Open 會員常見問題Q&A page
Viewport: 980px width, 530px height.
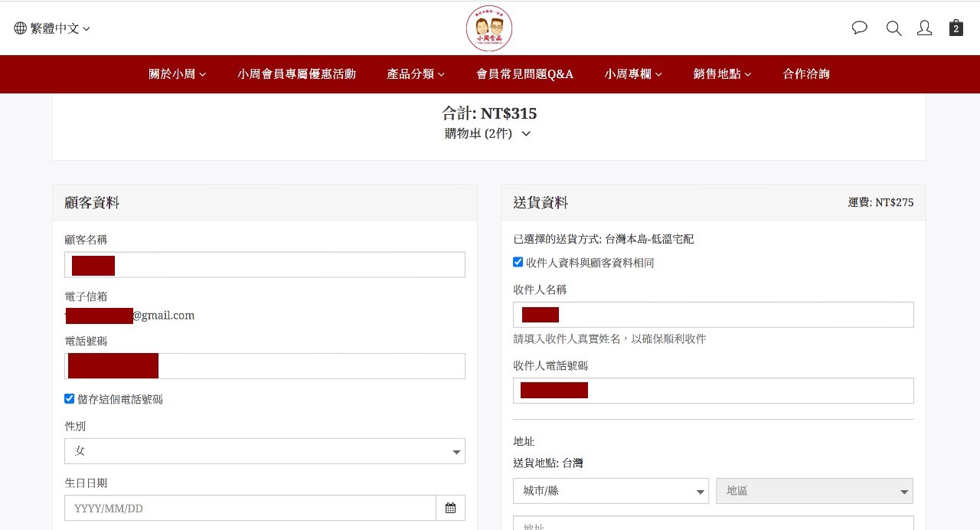(524, 74)
